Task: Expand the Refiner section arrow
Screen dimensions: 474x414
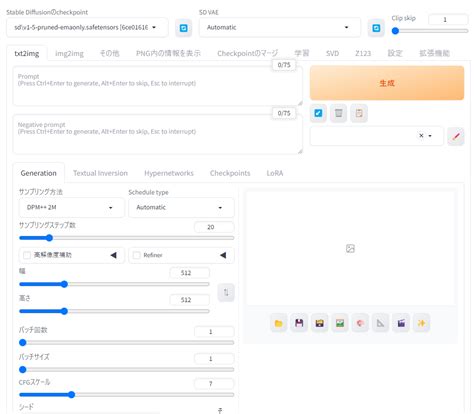Action: coord(223,255)
